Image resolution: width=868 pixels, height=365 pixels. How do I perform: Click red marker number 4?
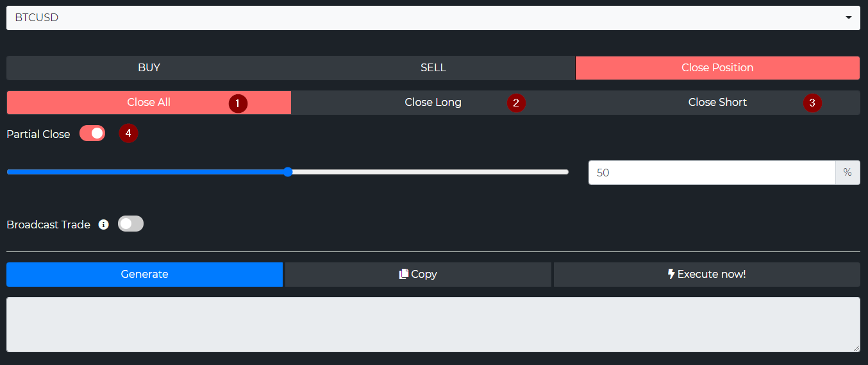[x=128, y=133]
